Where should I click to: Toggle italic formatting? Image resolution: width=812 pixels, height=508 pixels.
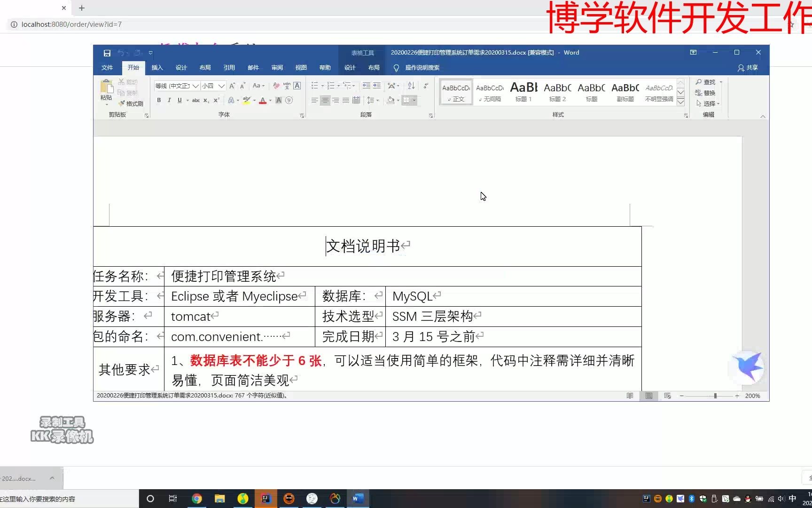click(169, 100)
